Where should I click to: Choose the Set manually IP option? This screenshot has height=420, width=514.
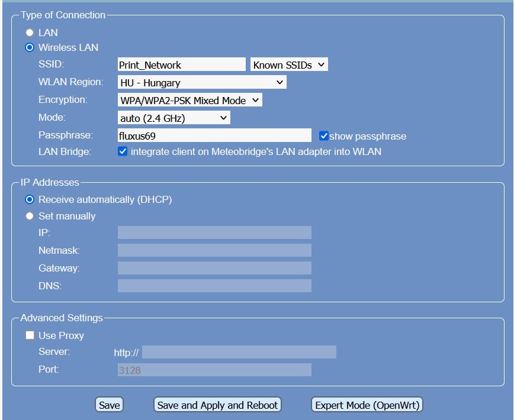click(30, 216)
